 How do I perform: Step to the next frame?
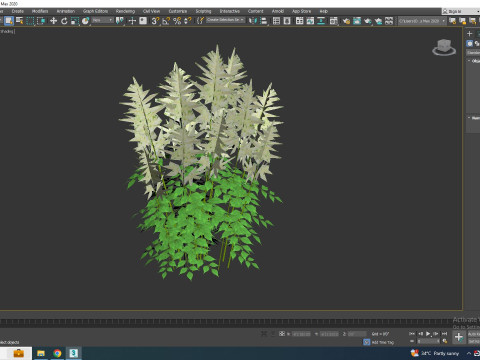point(436,333)
